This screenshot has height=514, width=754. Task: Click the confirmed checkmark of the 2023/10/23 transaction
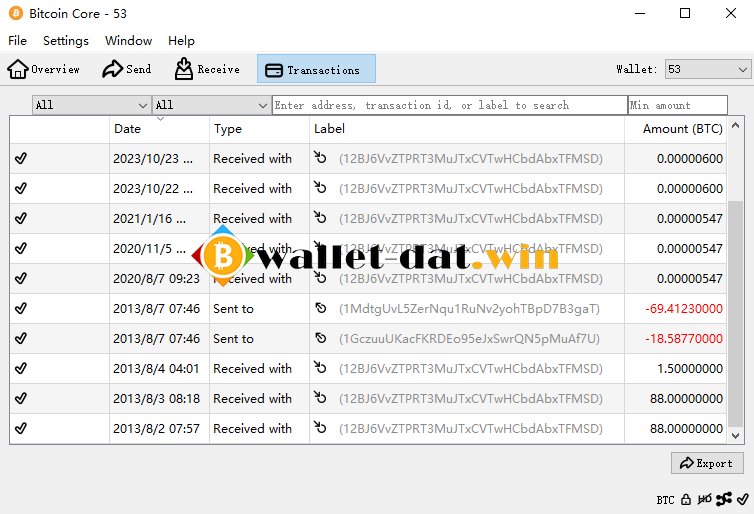click(21, 158)
